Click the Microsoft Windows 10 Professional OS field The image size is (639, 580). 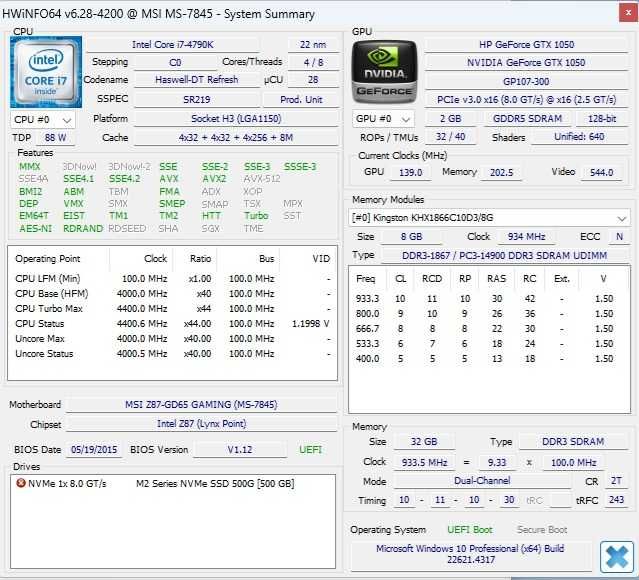(x=470, y=554)
